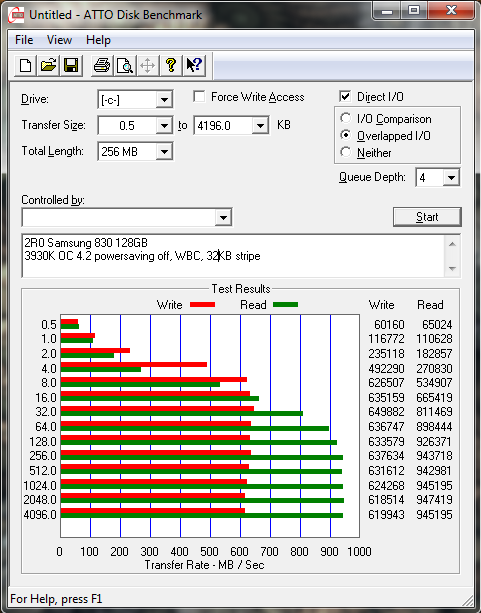Viewport: 481px width, 613px height.
Task: Open the File menu
Action: coord(24,40)
